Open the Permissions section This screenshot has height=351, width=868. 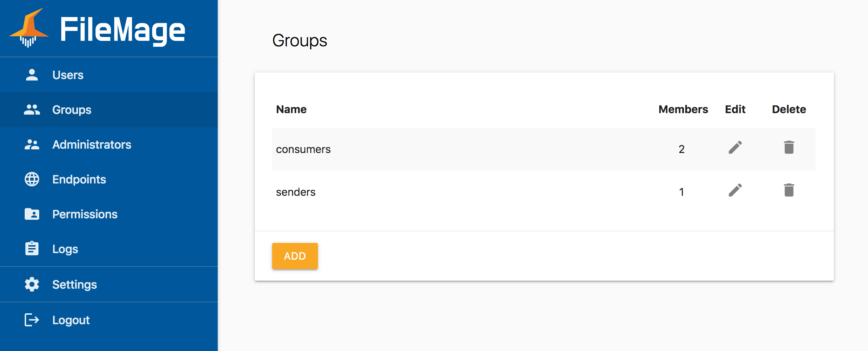(x=85, y=214)
